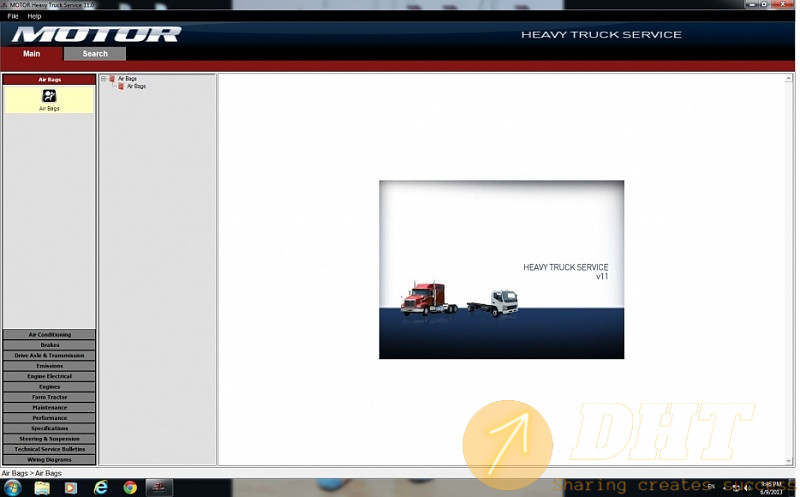Viewport: 800px width, 497px height.
Task: Click MOTOR app taskbar button
Action: (x=159, y=488)
